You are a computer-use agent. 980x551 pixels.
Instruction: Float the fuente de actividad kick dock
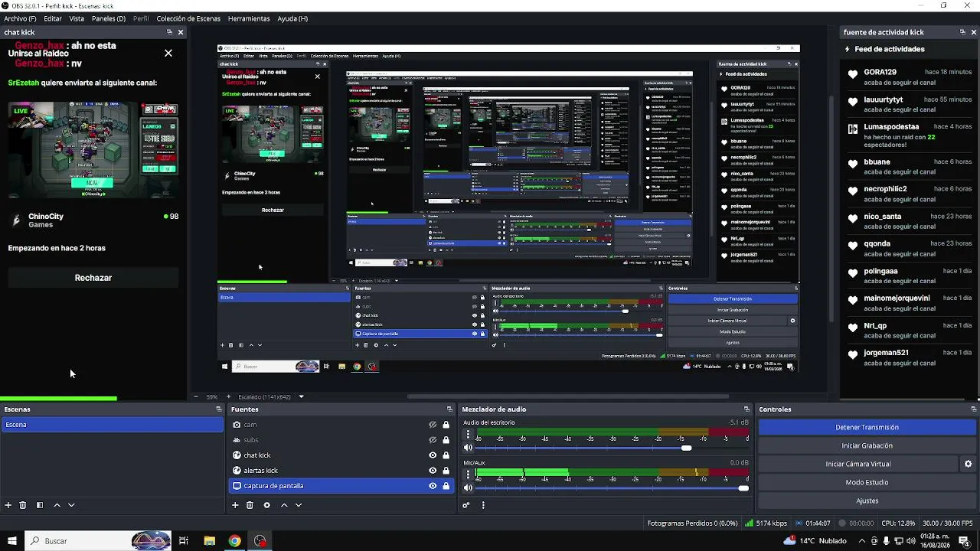click(x=962, y=32)
